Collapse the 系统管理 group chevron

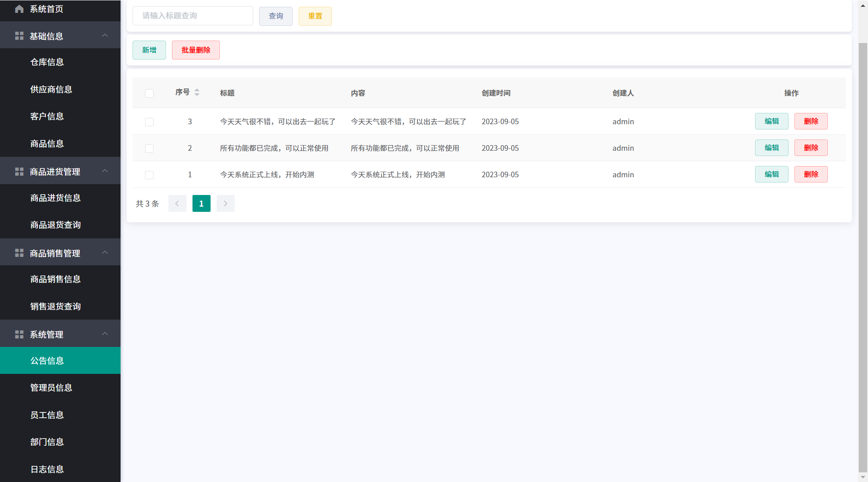coord(105,334)
